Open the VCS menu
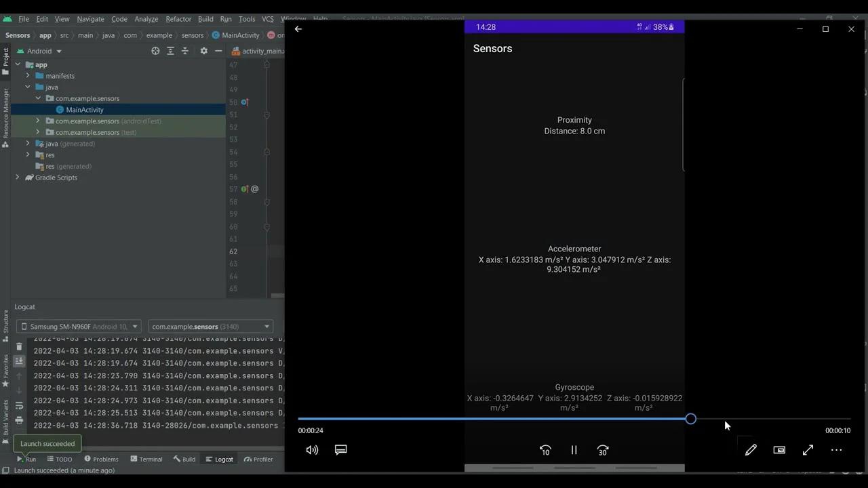 click(x=268, y=18)
